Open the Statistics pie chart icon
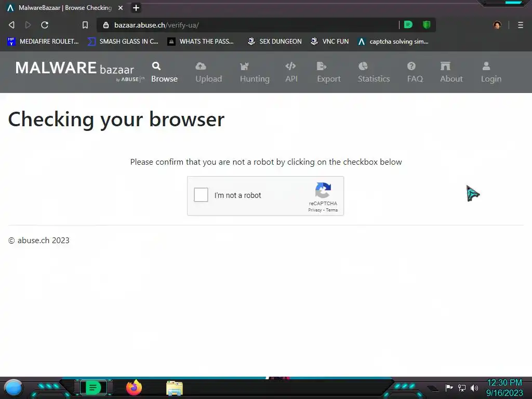This screenshot has height=399, width=532. pyautogui.click(x=363, y=66)
